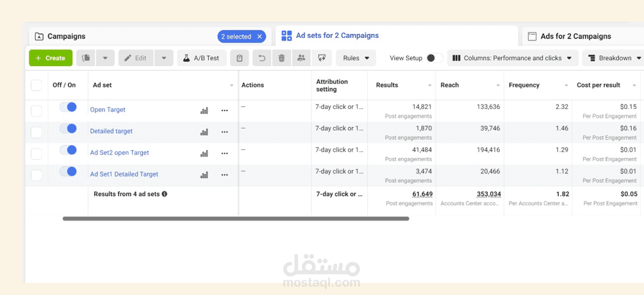Turn off the Open Target ad set
Screen dimensions: 644x295
[68, 107]
